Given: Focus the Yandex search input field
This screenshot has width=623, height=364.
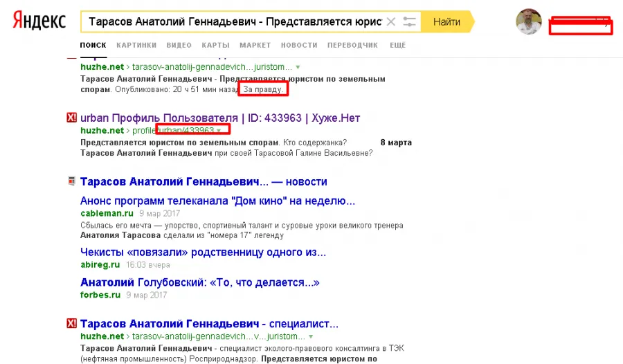Looking at the screenshot, I should coord(235,21).
